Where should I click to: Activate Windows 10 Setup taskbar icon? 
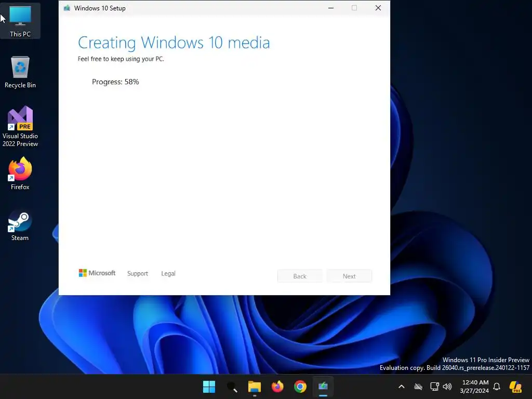coord(323,387)
